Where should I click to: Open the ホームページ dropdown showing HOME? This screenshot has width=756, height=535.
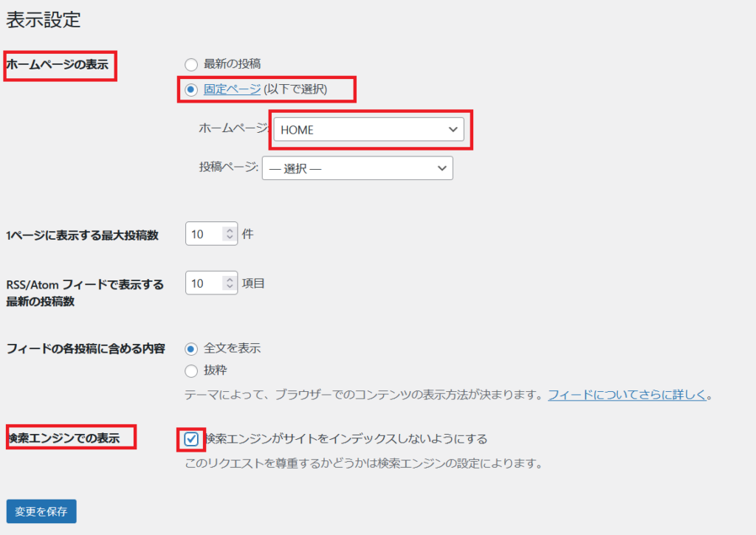tap(368, 130)
